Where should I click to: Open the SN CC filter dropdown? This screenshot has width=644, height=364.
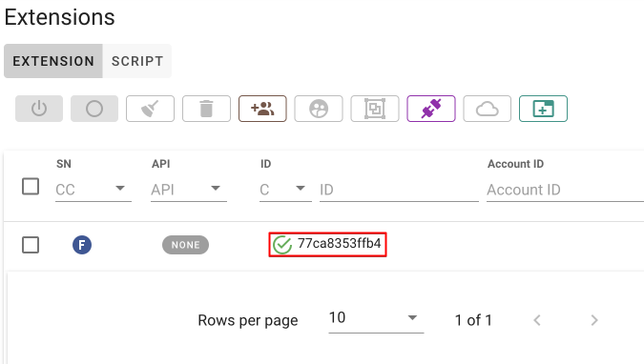coord(93,190)
